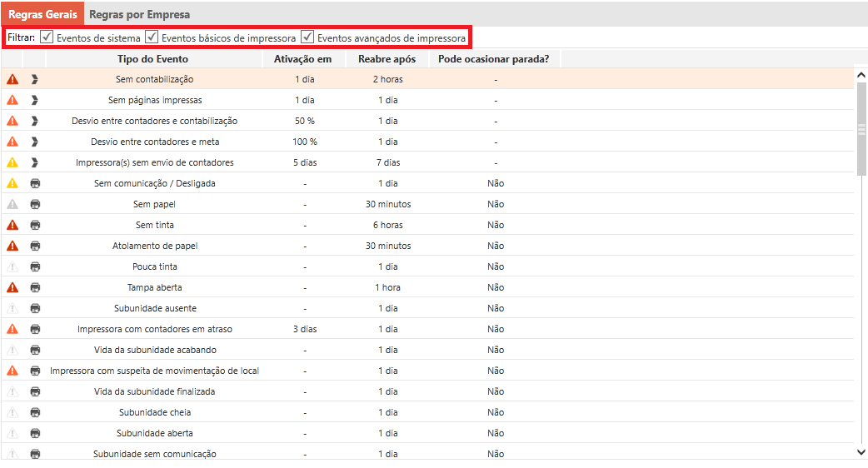868x468 pixels.
Task: Click the vertical scrollbar thumb
Action: 861,129
